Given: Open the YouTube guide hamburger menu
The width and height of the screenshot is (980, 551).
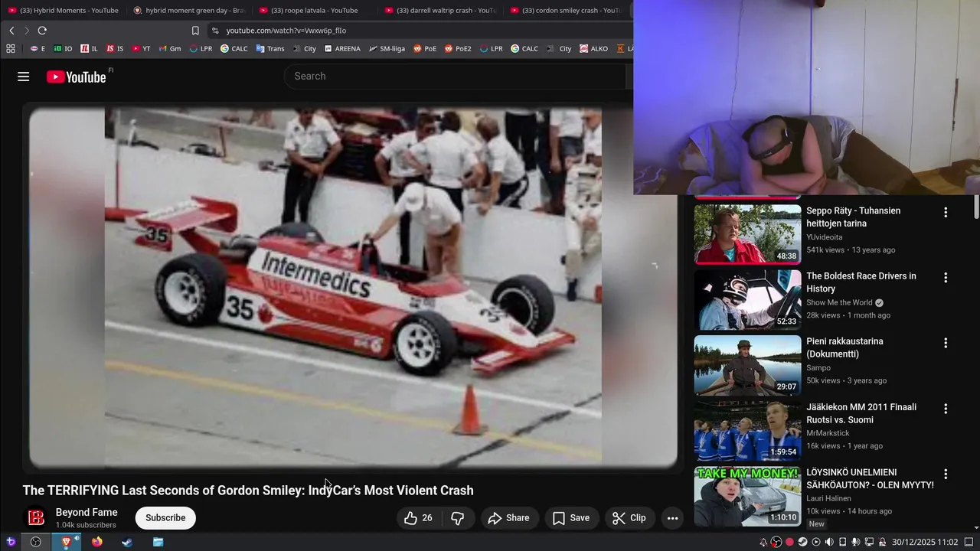Looking at the screenshot, I should coord(24,77).
